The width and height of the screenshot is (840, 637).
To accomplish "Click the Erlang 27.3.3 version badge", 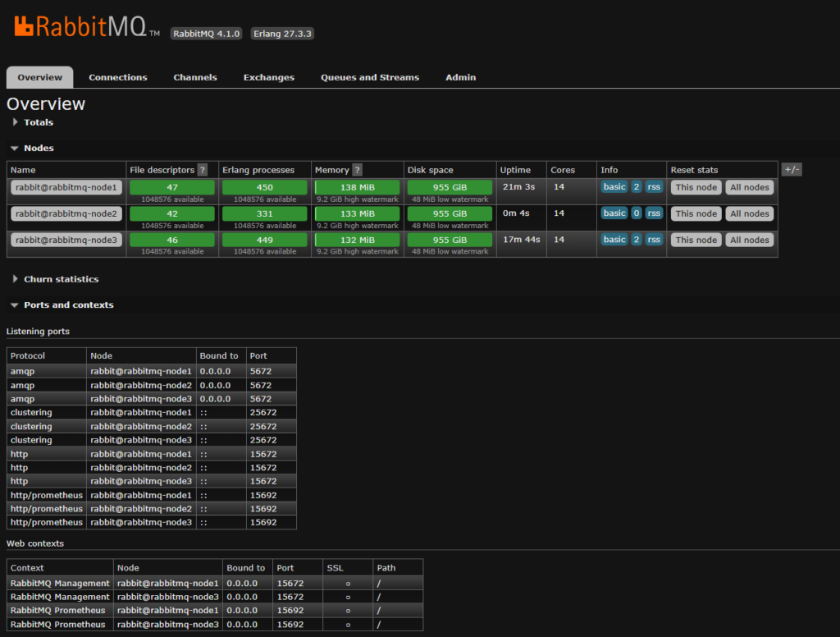I will click(282, 33).
